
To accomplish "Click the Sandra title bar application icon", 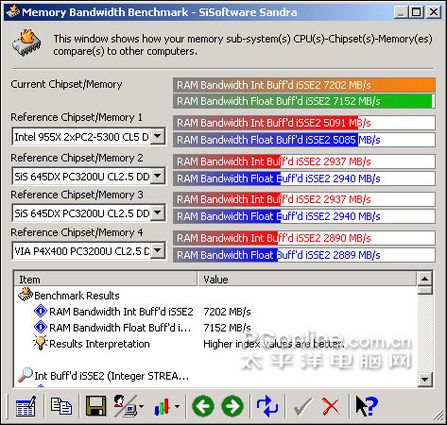I will [x=13, y=12].
